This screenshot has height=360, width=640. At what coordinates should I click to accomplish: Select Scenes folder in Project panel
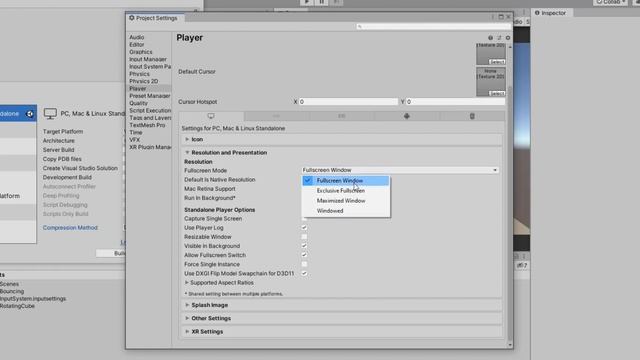click(x=9, y=284)
